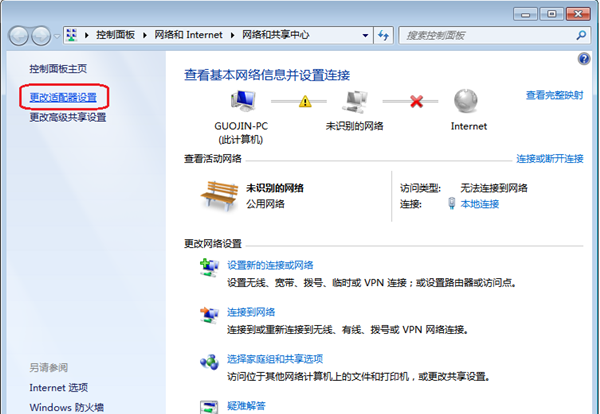Click the 连接到网络 icon
600x414 pixels.
tap(209, 315)
